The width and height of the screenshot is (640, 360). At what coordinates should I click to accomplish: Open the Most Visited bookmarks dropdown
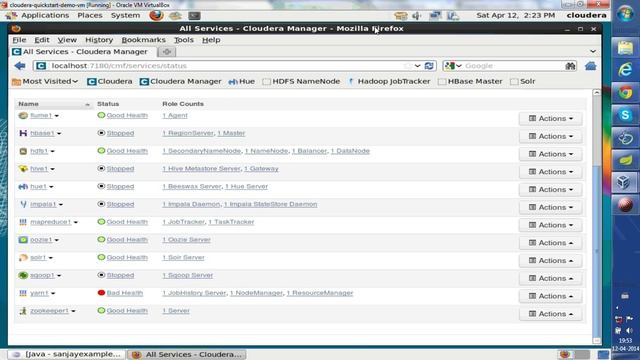(x=45, y=82)
